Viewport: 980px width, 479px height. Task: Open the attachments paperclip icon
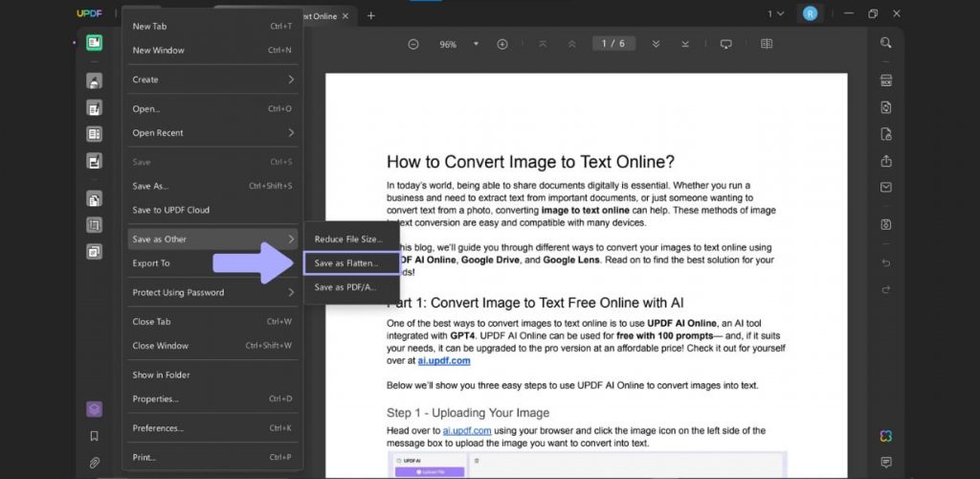94,462
